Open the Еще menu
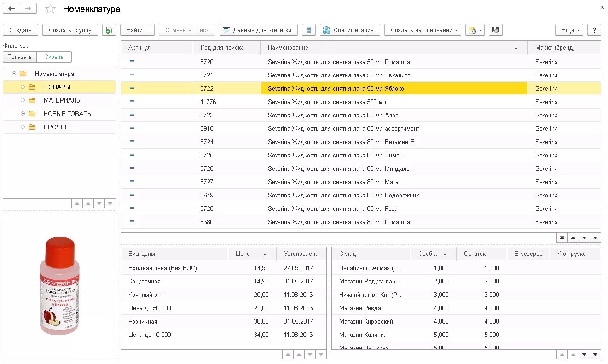 click(x=569, y=30)
